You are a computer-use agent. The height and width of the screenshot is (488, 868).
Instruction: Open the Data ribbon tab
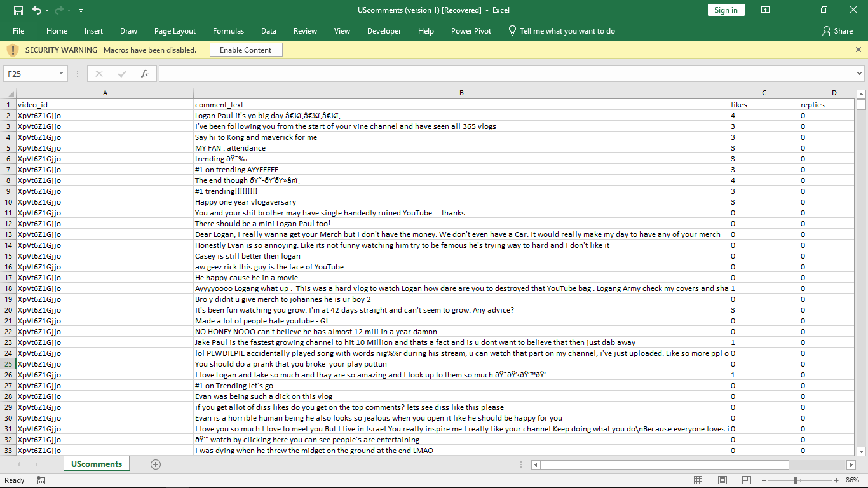(268, 31)
